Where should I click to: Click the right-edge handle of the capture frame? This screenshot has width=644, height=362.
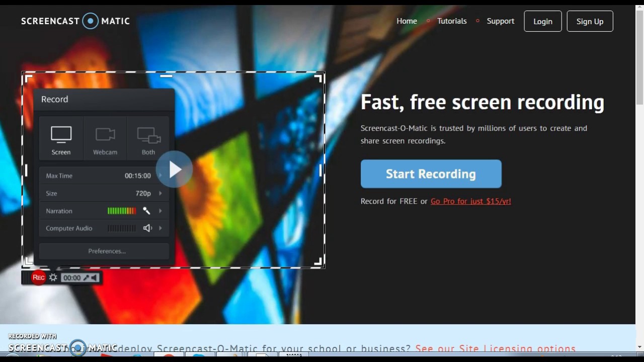point(320,170)
